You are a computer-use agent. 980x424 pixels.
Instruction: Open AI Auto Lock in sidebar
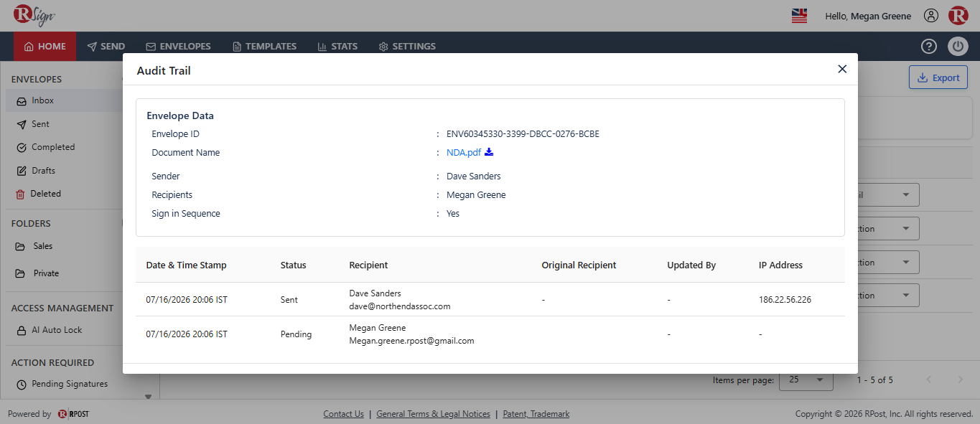(57, 330)
